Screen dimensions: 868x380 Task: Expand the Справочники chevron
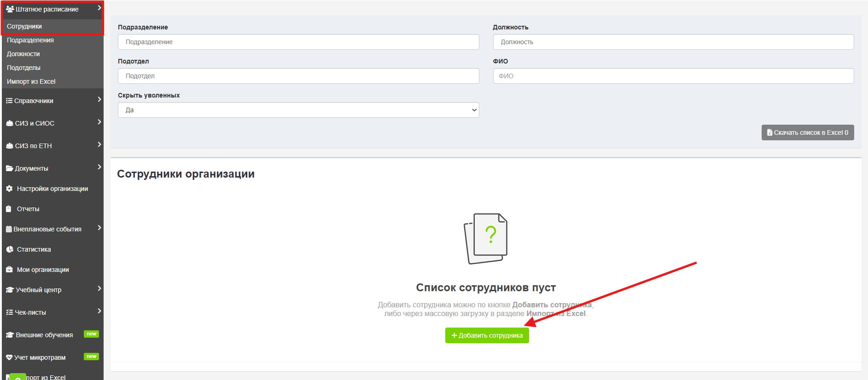(99, 99)
